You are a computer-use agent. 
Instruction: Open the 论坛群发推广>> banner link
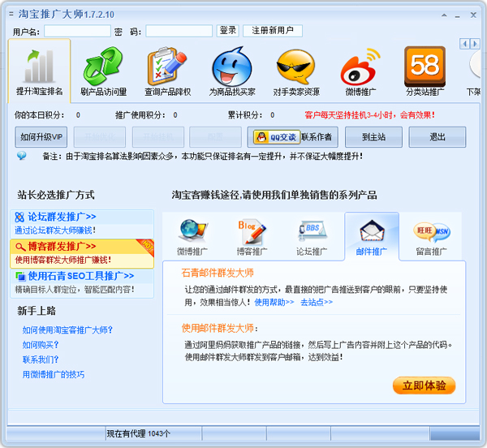(x=62, y=217)
